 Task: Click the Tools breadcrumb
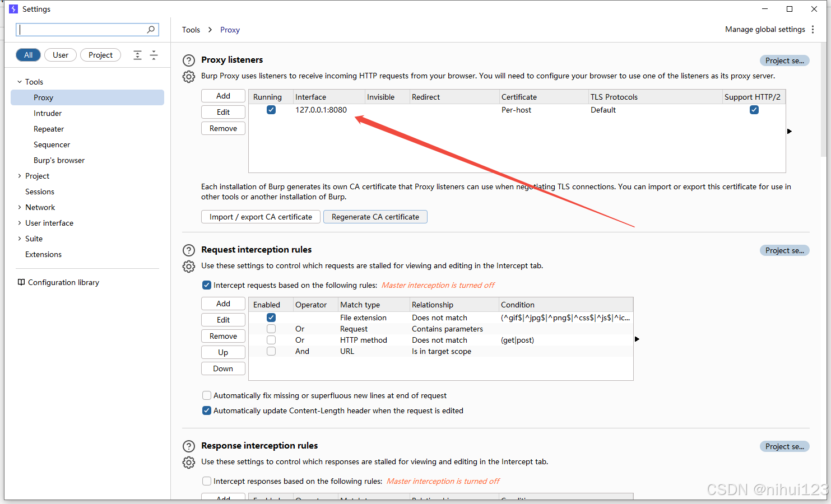[x=191, y=30]
